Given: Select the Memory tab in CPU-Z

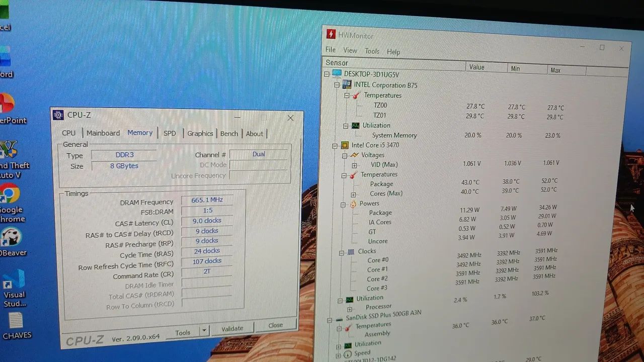Looking at the screenshot, I should (x=140, y=133).
